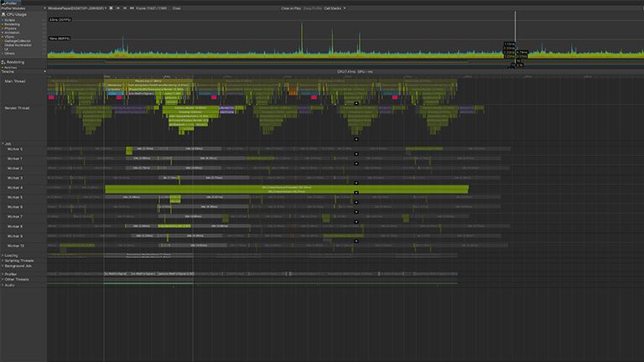Toggle the Physics category in CPU chart

(x=3, y=28)
